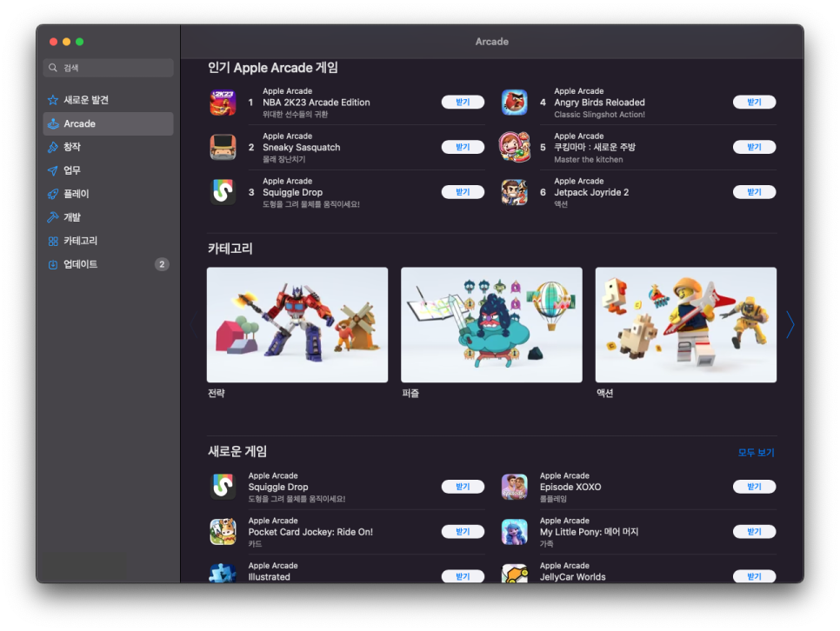Open the Angry Birds Reloaded title text
Image resolution: width=840 pixels, height=631 pixels.
pos(599,103)
